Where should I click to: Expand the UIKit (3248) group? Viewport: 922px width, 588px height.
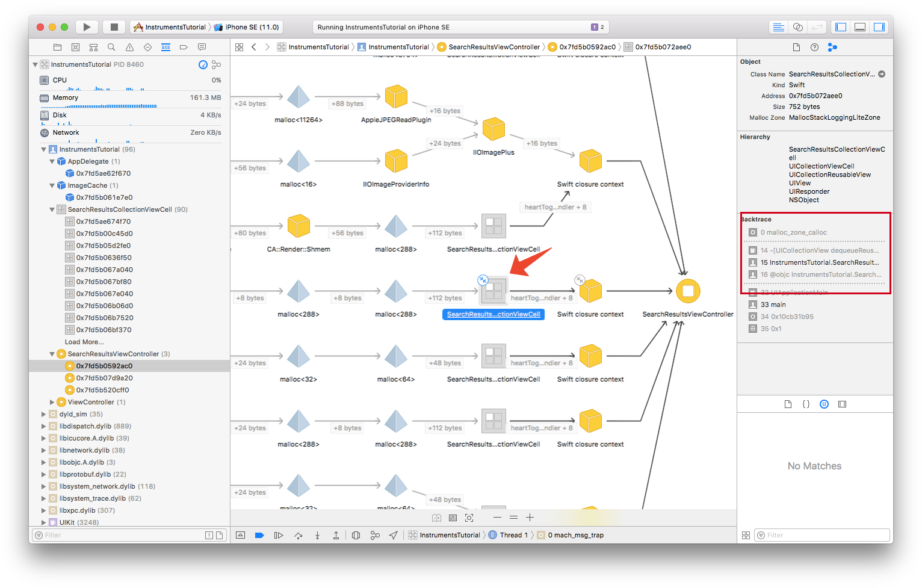pos(43,522)
